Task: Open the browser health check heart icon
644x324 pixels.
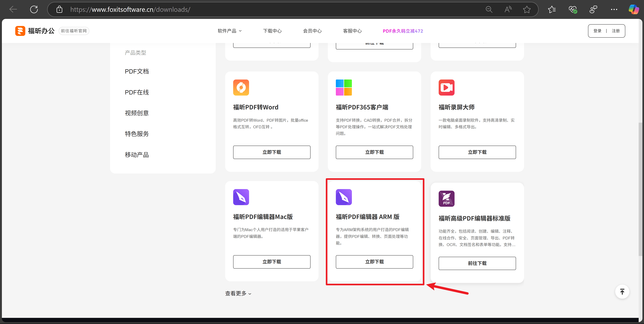Action: click(x=573, y=9)
